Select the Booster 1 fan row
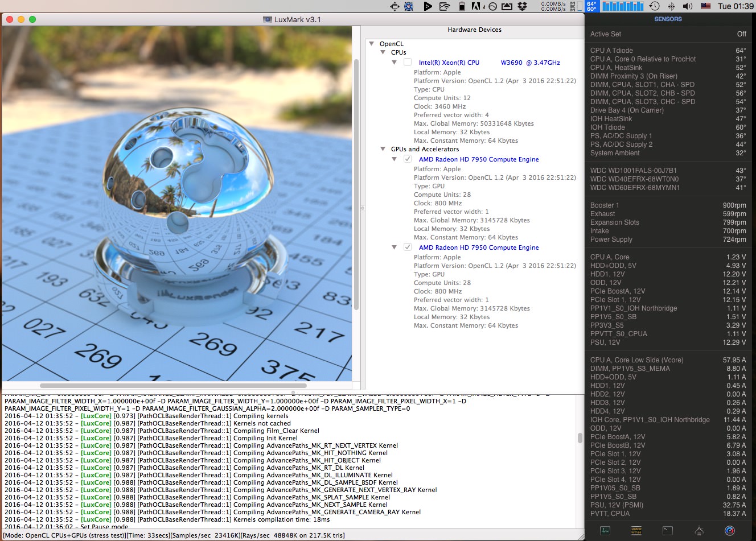Screen dimensions: 756x541 (x=668, y=205)
